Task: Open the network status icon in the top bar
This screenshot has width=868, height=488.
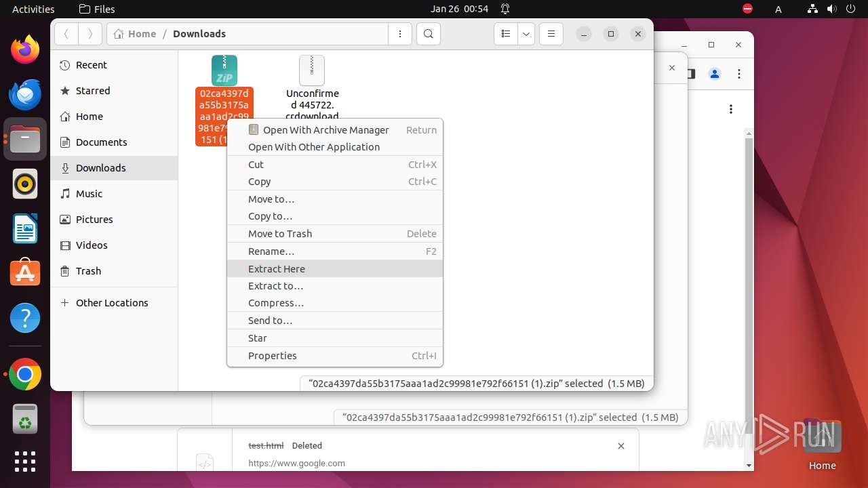Action: (813, 9)
